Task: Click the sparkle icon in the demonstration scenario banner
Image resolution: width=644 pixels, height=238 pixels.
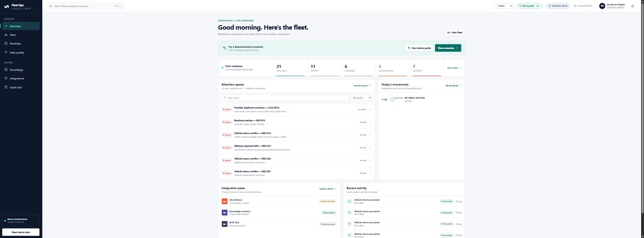Action: (x=224, y=48)
